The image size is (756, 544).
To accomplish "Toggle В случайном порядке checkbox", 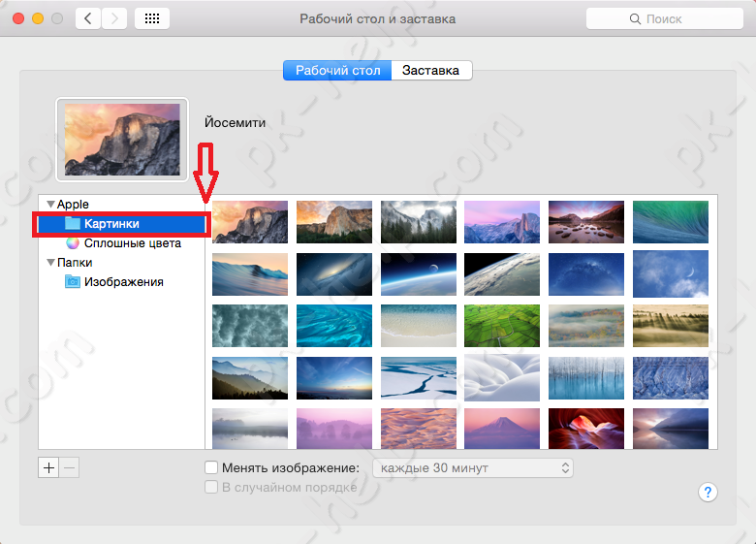I will (x=211, y=487).
